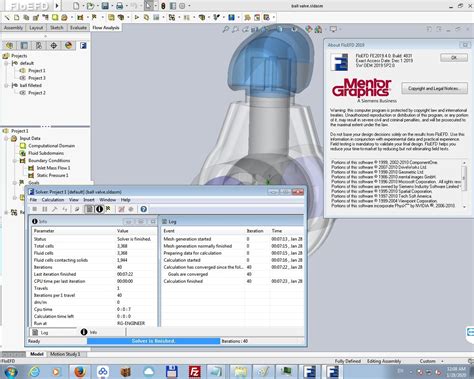The height and width of the screenshot is (379, 474).
Task: Click Copyright and Legal Notices button
Action: (434, 89)
